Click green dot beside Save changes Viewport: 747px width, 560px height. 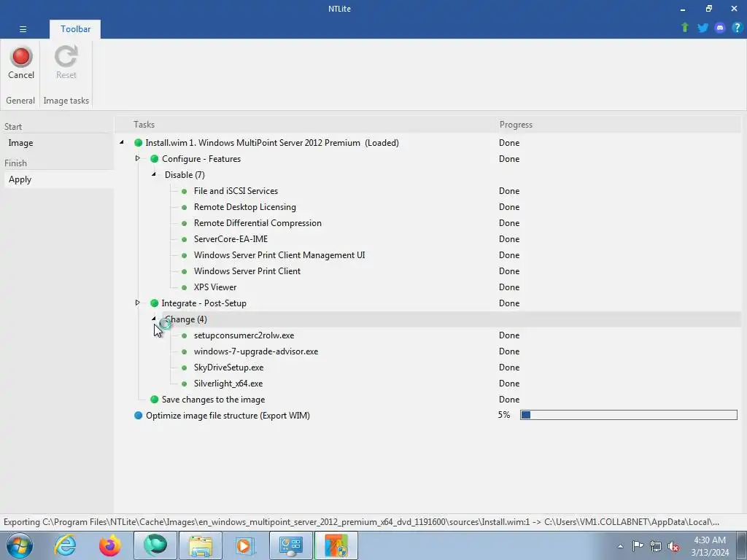tap(155, 400)
